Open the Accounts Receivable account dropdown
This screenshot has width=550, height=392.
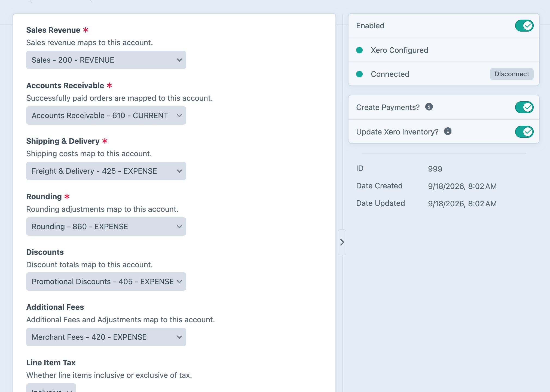coord(106,115)
